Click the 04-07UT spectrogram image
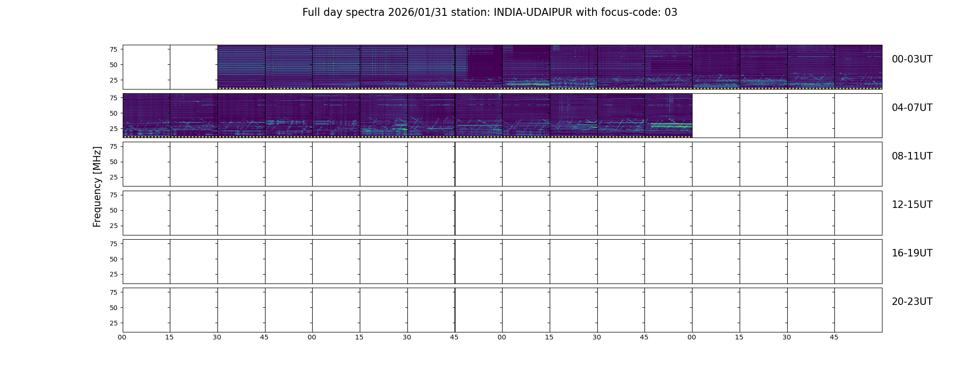The width and height of the screenshot is (980, 373). 407,116
